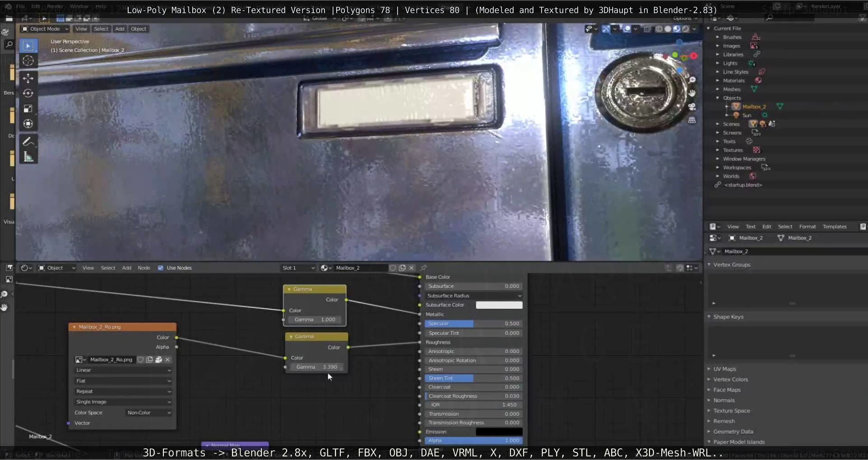The image size is (868, 460).
Task: Select the Select Box tool
Action: click(28, 46)
